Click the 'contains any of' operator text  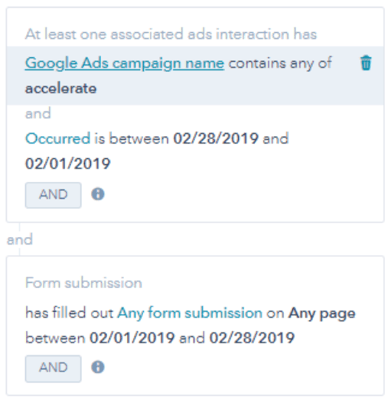pos(280,63)
